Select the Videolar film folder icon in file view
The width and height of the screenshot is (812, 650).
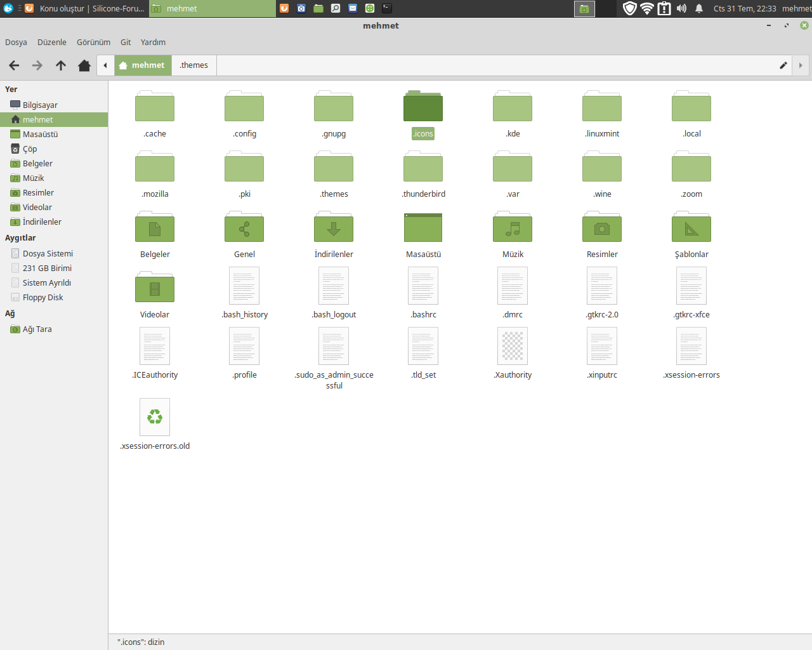[155, 287]
